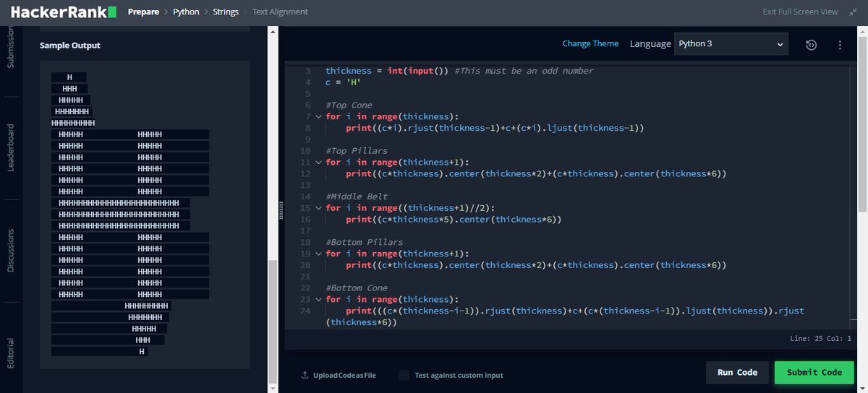Click the print statement on line 8
This screenshot has width=868, height=393.
pyautogui.click(x=495, y=128)
